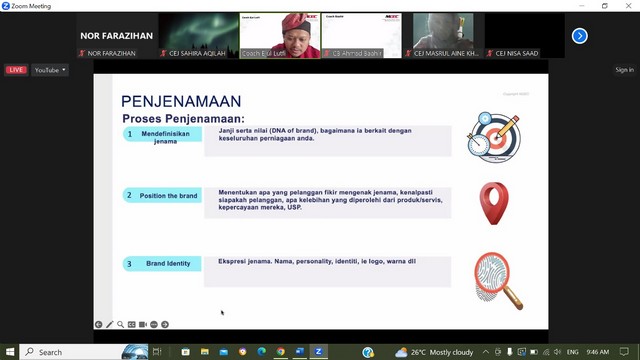Open Microsoft Edge from taskbar
Viewport: 640px width, 360px height.
click(x=262, y=352)
